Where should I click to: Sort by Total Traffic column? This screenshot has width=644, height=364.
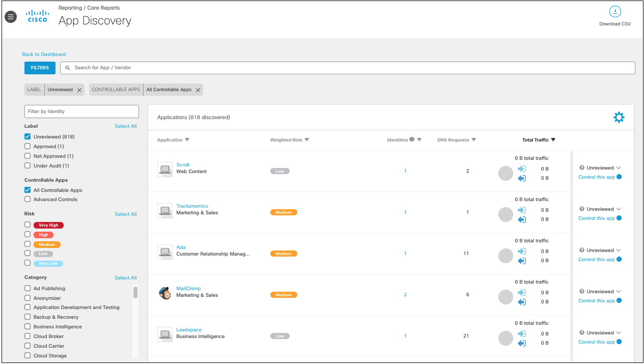click(x=539, y=140)
